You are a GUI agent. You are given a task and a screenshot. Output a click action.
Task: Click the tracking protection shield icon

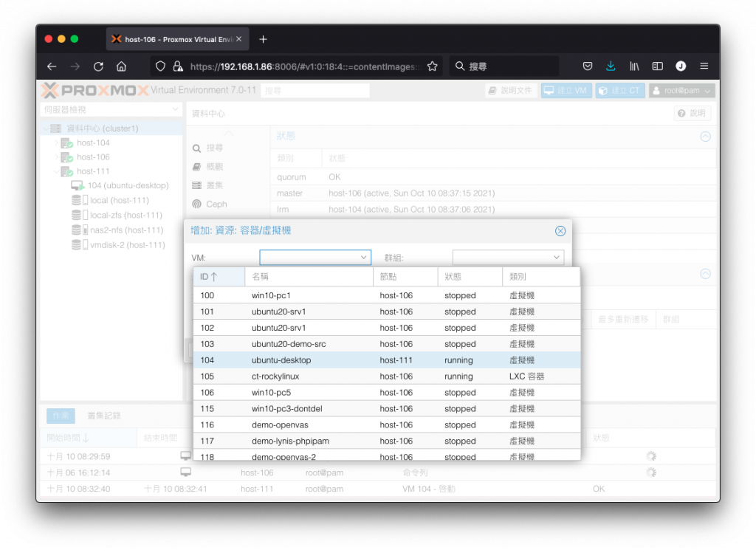point(160,66)
